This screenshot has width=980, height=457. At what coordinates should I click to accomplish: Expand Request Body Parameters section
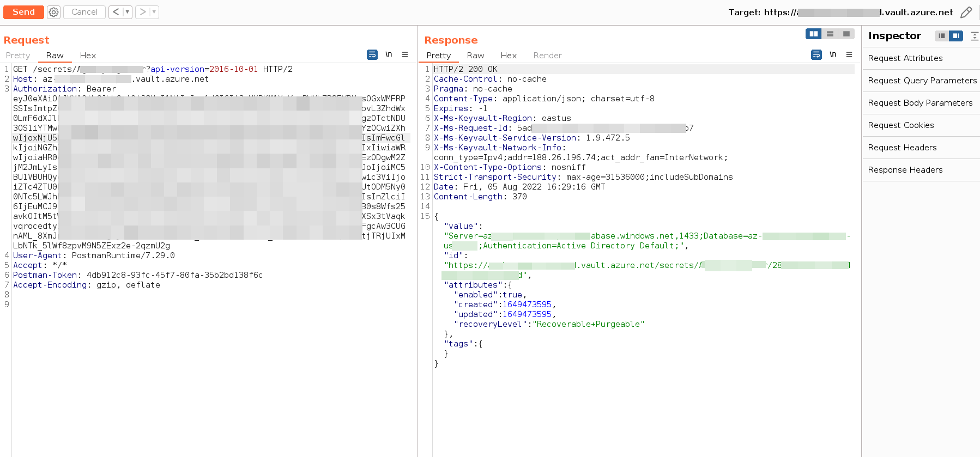tap(921, 103)
